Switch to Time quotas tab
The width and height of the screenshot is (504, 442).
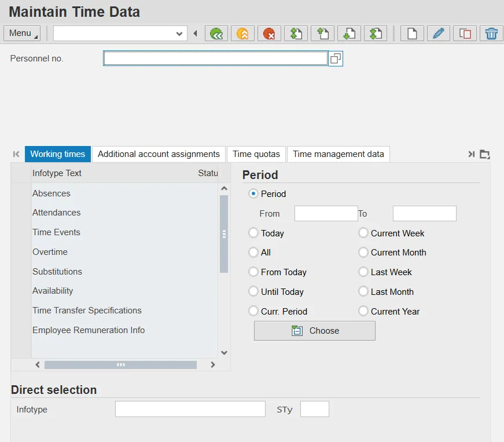tap(256, 154)
